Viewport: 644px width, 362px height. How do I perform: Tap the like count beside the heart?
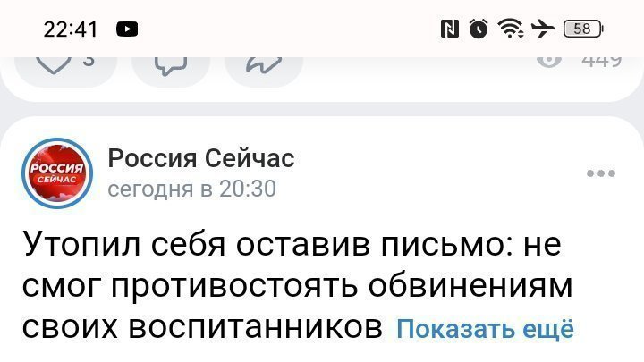[88, 61]
